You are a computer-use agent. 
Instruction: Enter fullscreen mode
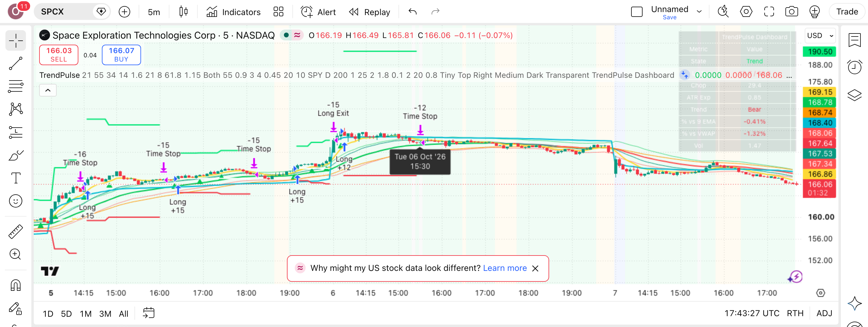[x=769, y=12]
